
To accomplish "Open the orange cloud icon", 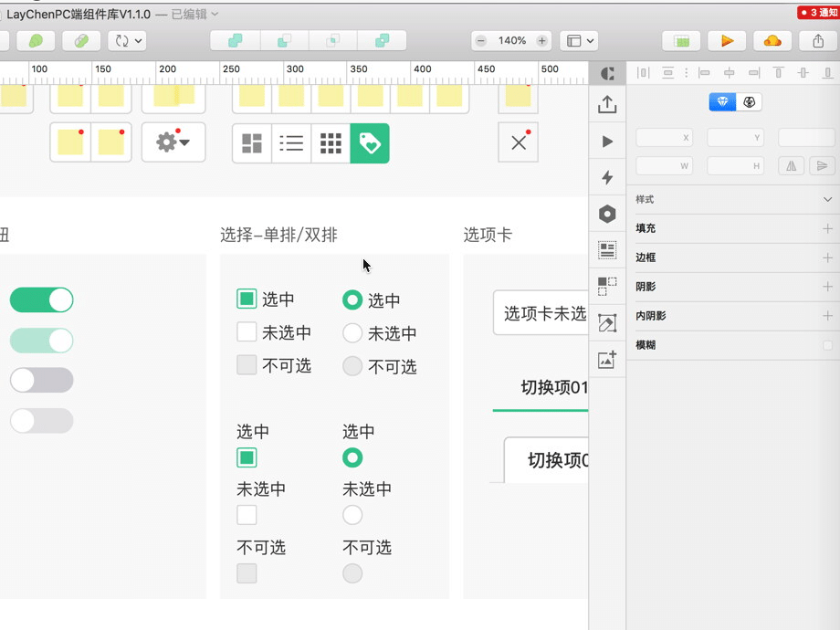I will (772, 41).
